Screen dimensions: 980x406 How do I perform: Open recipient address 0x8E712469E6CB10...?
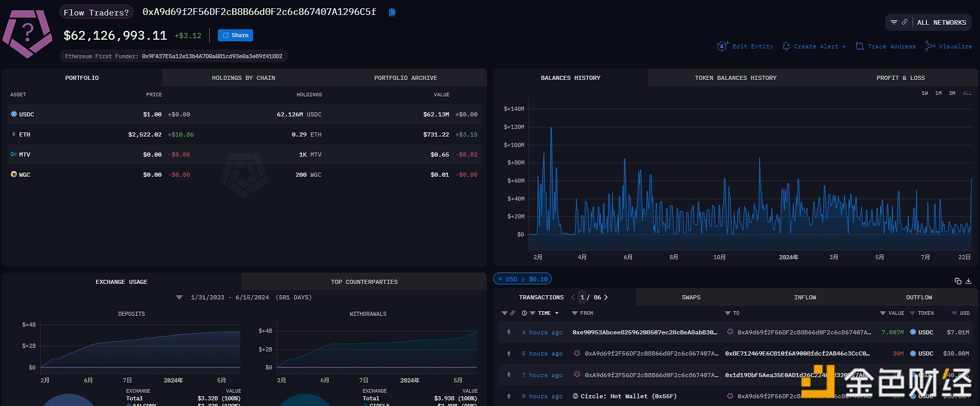[797, 353]
